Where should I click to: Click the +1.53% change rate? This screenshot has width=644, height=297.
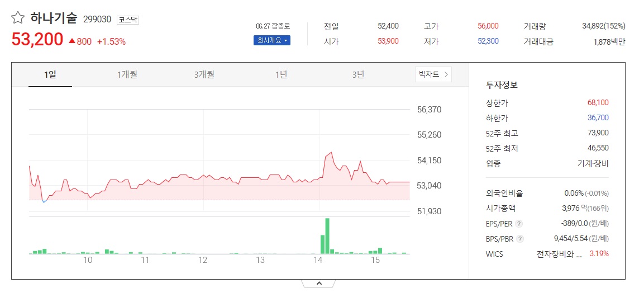111,41
